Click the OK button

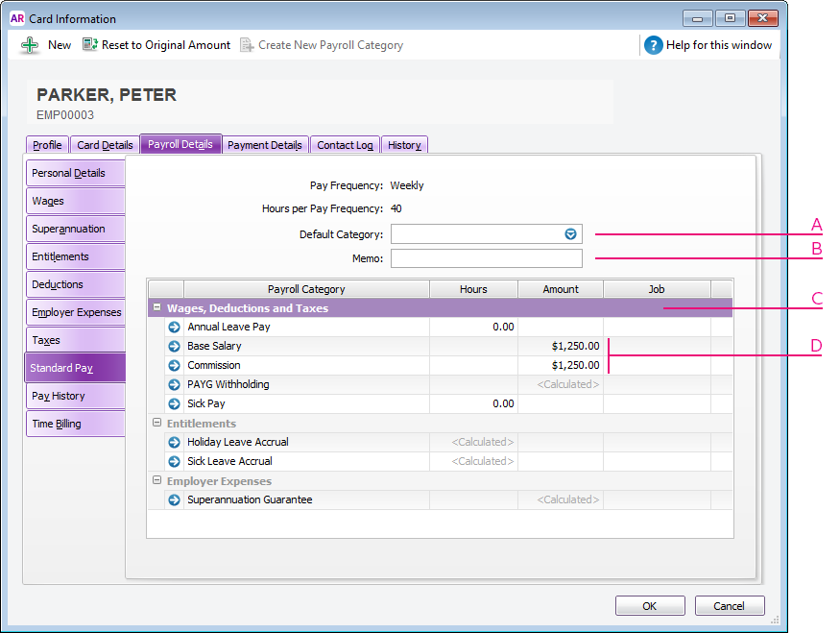click(x=650, y=605)
